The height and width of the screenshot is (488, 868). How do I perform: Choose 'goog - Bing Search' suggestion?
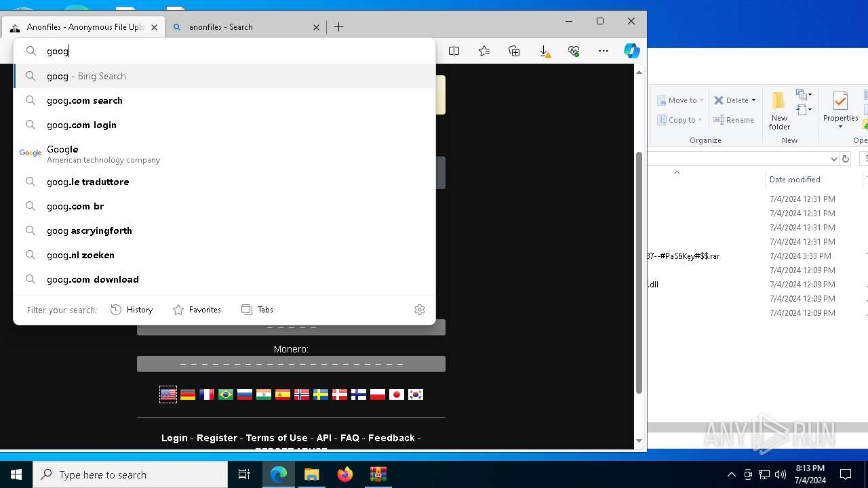(x=224, y=76)
